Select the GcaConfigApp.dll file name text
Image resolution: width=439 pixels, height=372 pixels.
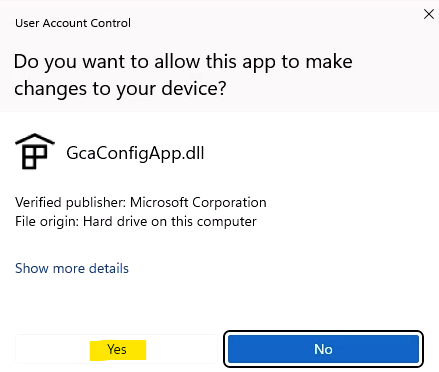[135, 153]
